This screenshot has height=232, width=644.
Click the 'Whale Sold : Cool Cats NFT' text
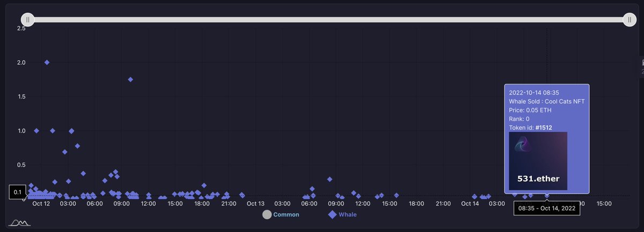pos(546,101)
